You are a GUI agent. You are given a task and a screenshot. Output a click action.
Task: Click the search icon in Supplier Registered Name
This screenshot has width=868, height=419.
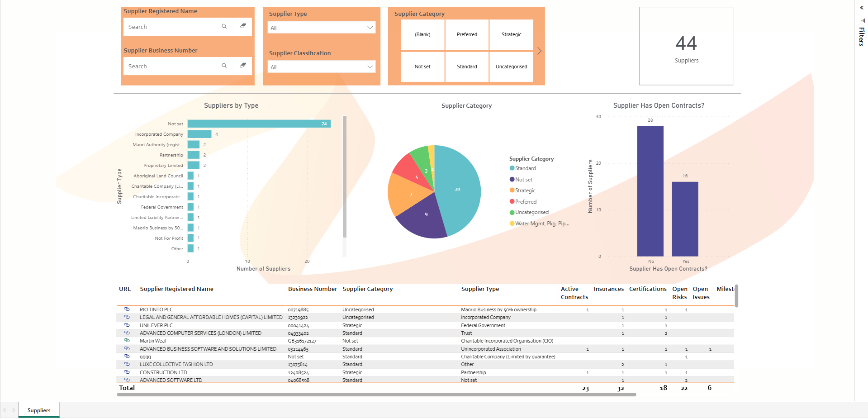point(224,26)
